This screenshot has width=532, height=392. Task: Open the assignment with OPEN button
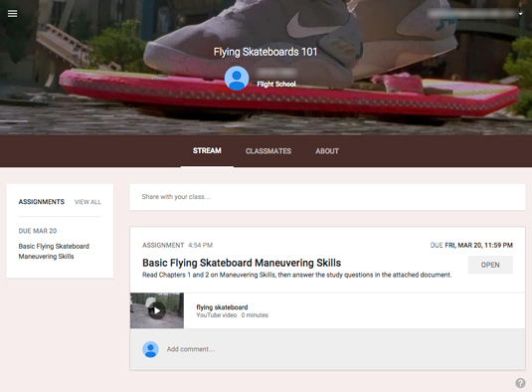tap(490, 265)
